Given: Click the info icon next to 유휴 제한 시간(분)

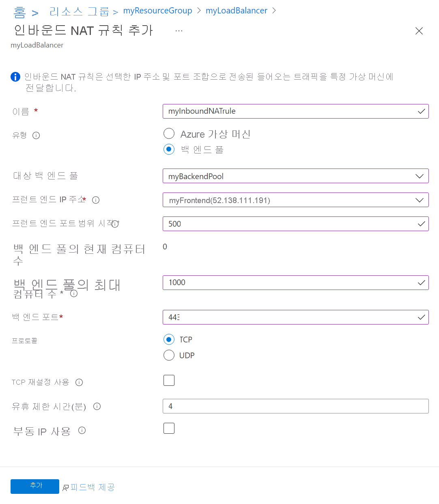Looking at the screenshot, I should tap(97, 406).
